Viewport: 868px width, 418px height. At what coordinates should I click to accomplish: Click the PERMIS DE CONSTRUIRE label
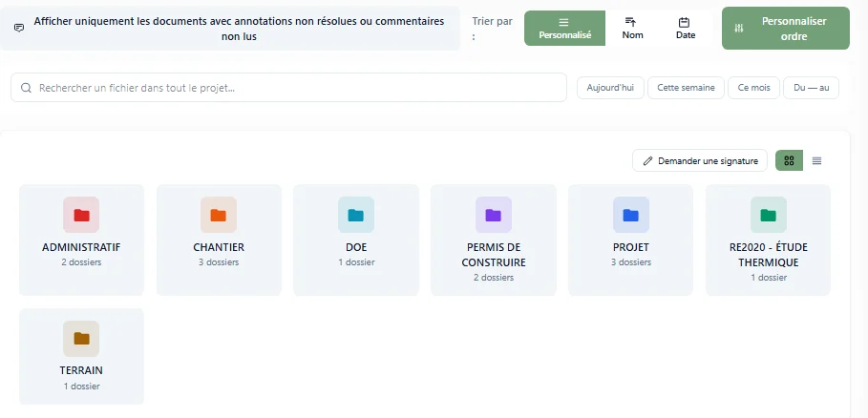[494, 255]
